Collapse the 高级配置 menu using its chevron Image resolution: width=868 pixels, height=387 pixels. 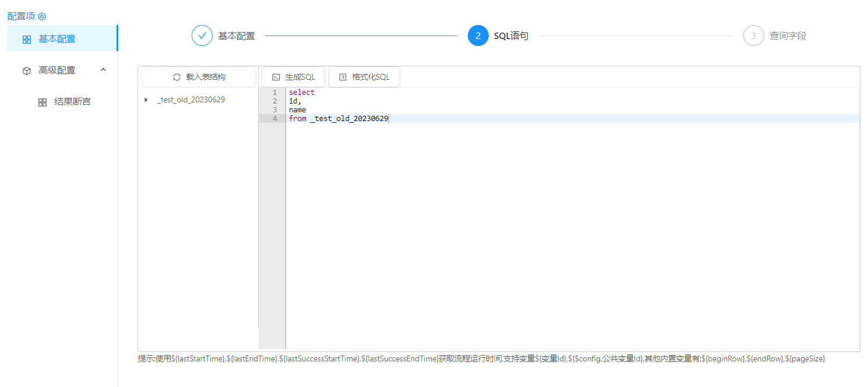[103, 70]
